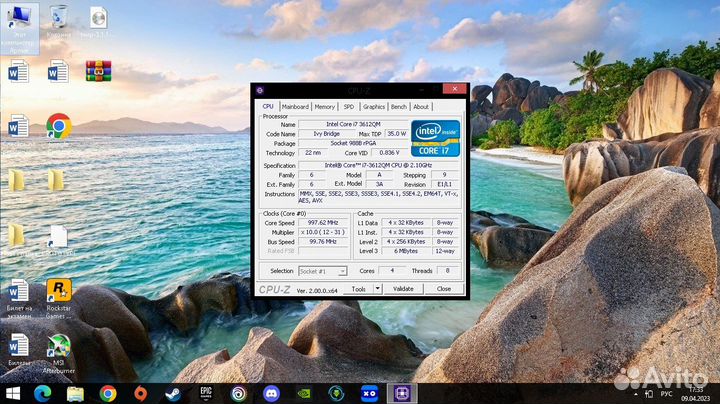Screen dimensions: 720x404
Task: Click the Core VID value 0.836 V
Action: 389,152
